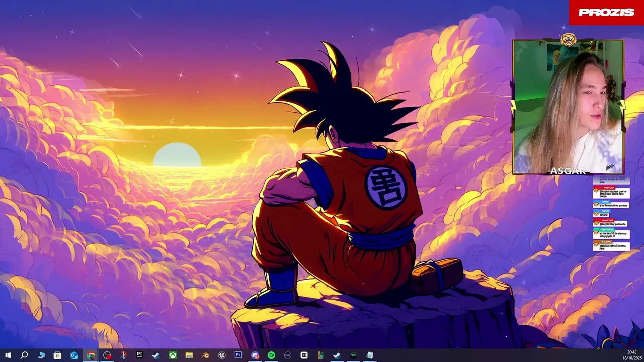Open the Windows Start menu
Image resolution: width=644 pixels, height=362 pixels.
[x=8, y=355]
